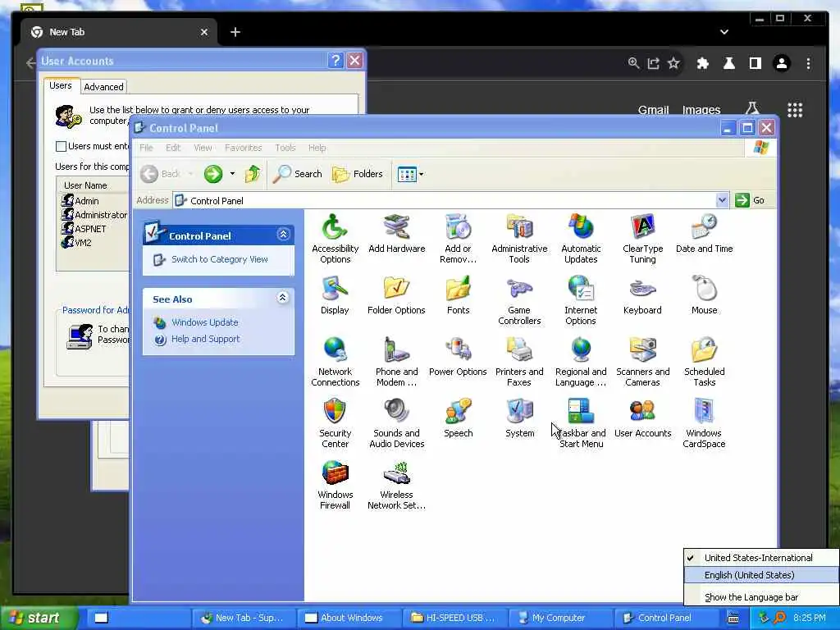
Task: Open Administrative Tools icon
Action: [519, 239]
